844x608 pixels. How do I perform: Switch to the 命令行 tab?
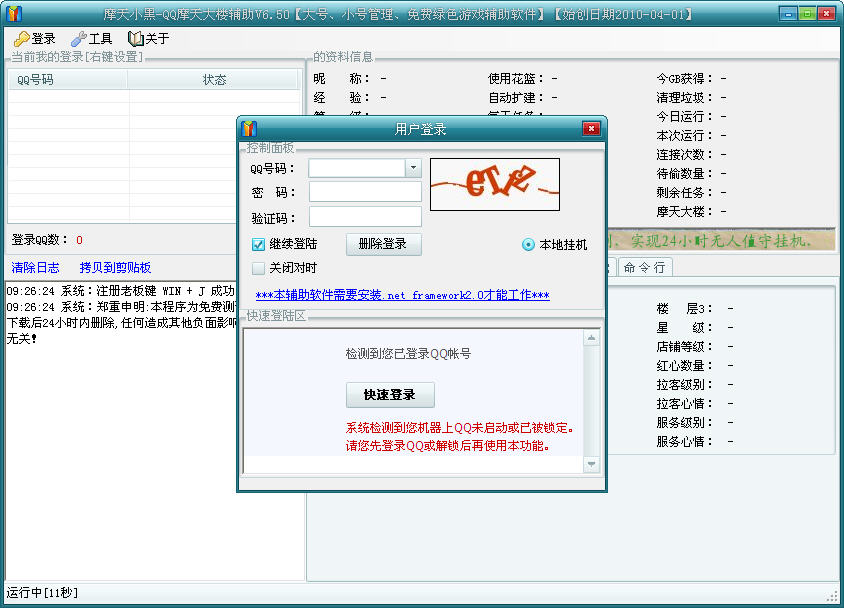click(645, 267)
